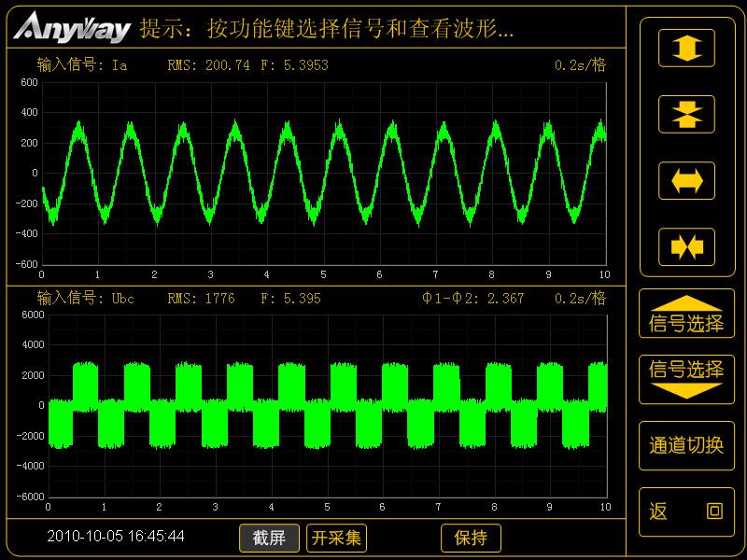This screenshot has height=560, width=747.
Task: Click the 0.2s/格 time scale label
Action: coord(582,66)
